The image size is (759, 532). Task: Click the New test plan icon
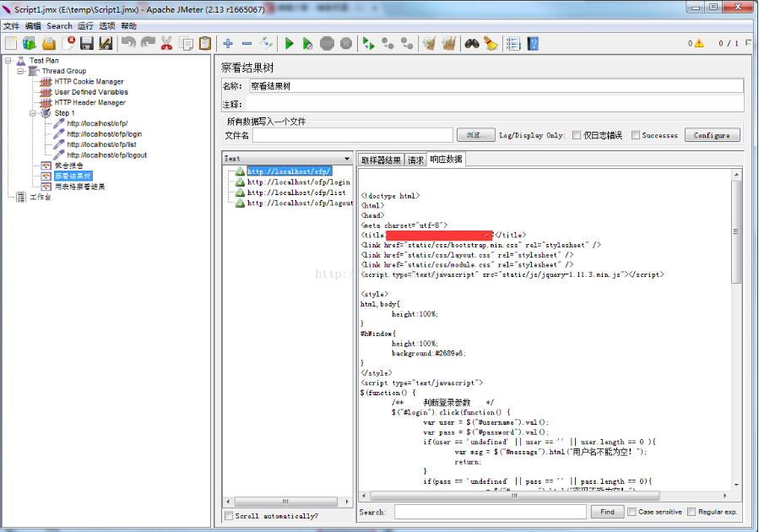[x=11, y=44]
